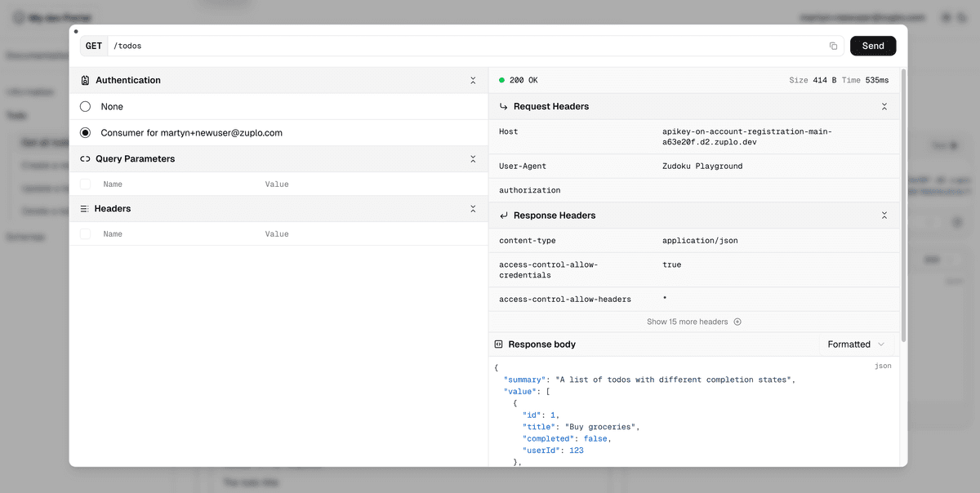Click the Size 414 B indicator
The image size is (980, 493).
[x=813, y=80]
